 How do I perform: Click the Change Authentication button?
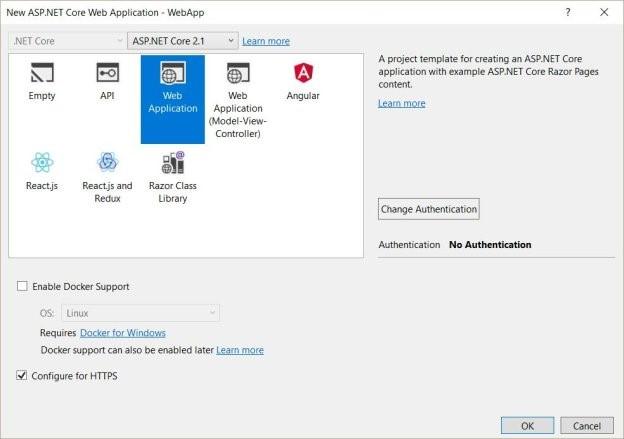click(429, 209)
